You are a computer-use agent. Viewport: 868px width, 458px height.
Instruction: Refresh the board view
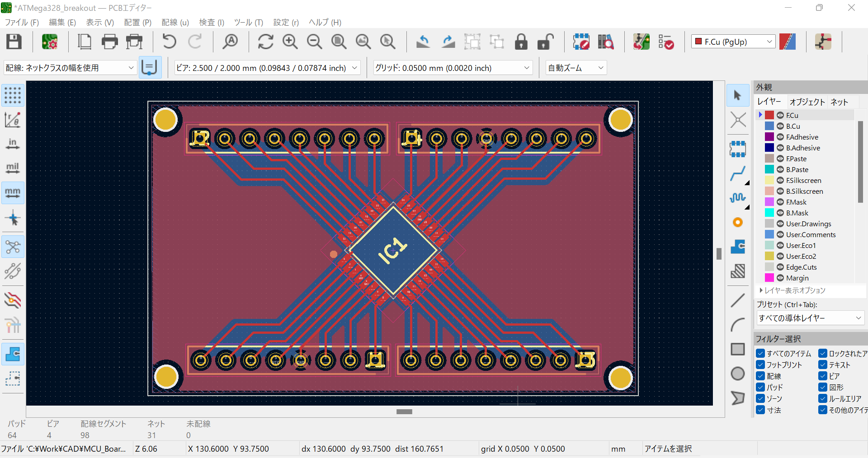click(265, 42)
